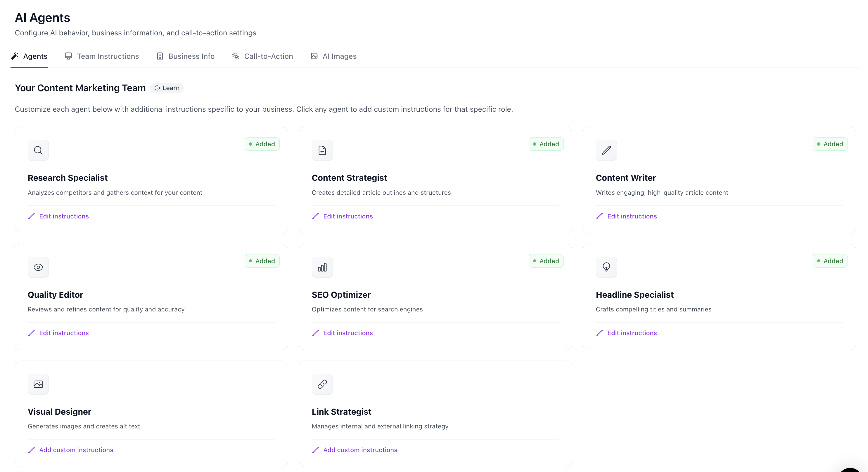Toggle the Added badge on Research Specialist
Image resolution: width=868 pixels, height=472 pixels.
pyautogui.click(x=262, y=144)
